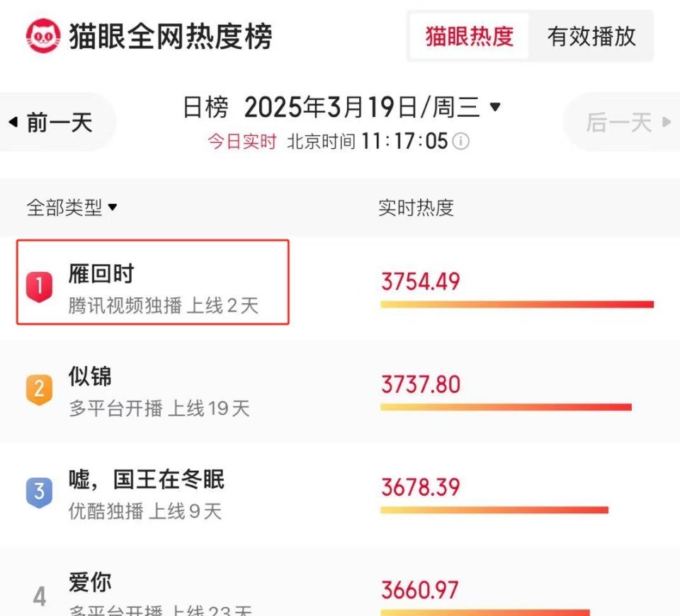Open the 雁回时 ranking entry
This screenshot has width=680, height=616.
tap(153, 283)
